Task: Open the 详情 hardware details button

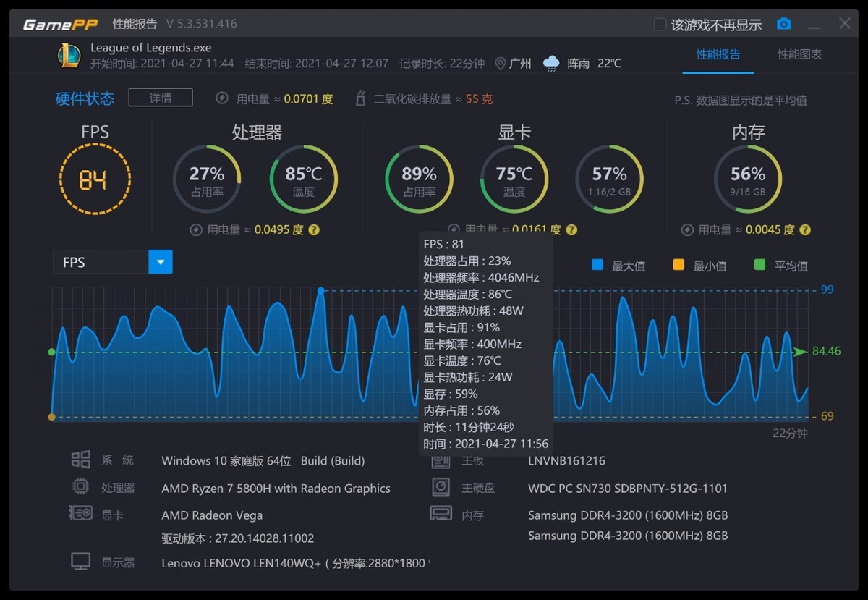Action: tap(161, 98)
